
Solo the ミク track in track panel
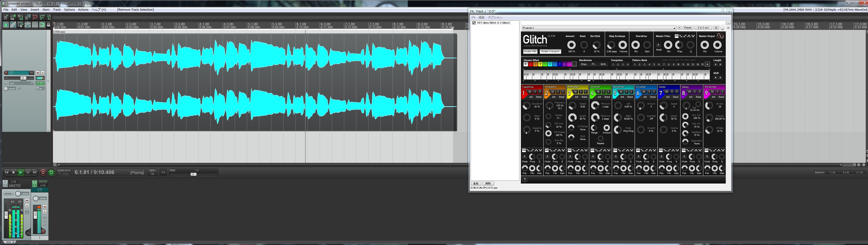(42, 73)
